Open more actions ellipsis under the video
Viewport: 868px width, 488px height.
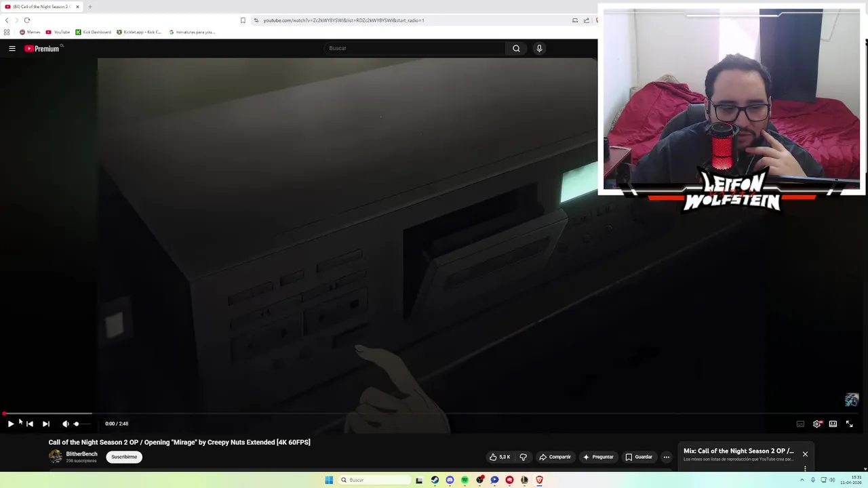[x=667, y=457]
